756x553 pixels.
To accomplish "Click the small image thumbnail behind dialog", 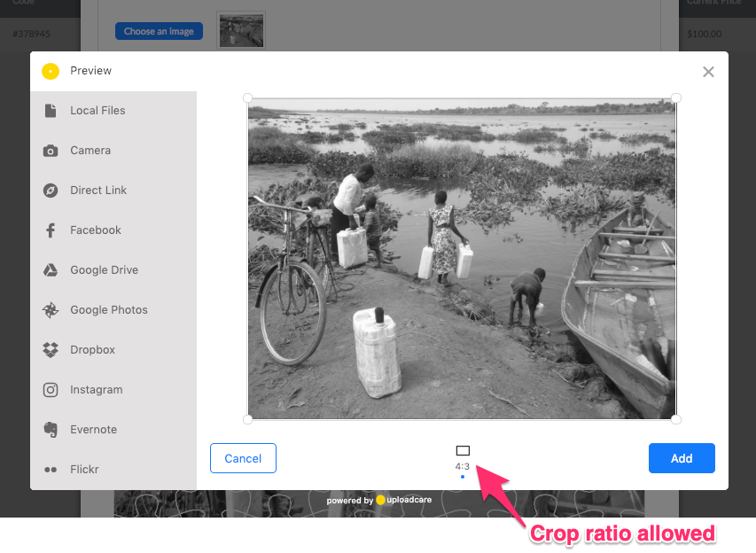I will (241, 30).
